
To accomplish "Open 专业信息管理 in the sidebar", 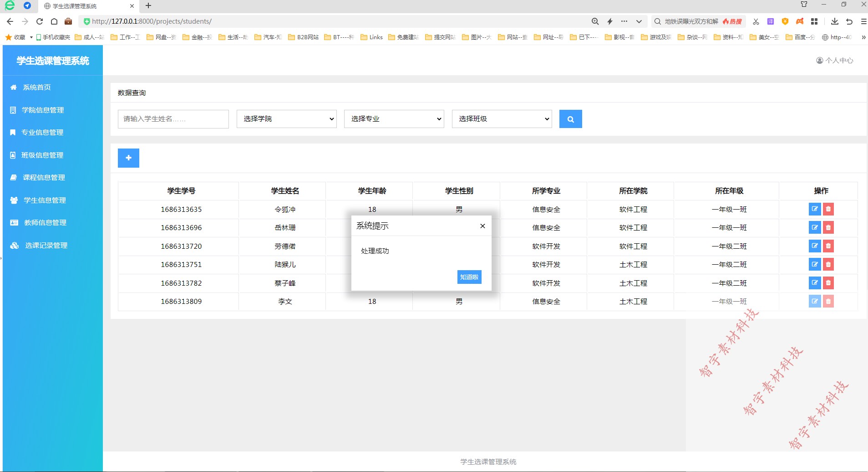I will (42, 132).
